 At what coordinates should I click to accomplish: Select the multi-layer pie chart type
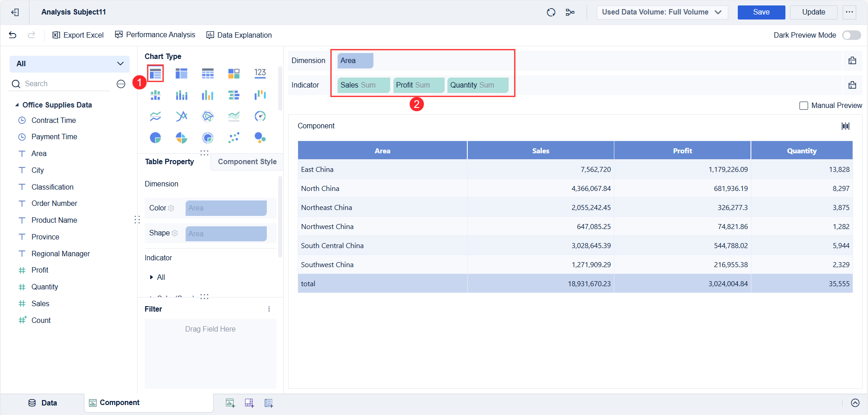pos(208,137)
